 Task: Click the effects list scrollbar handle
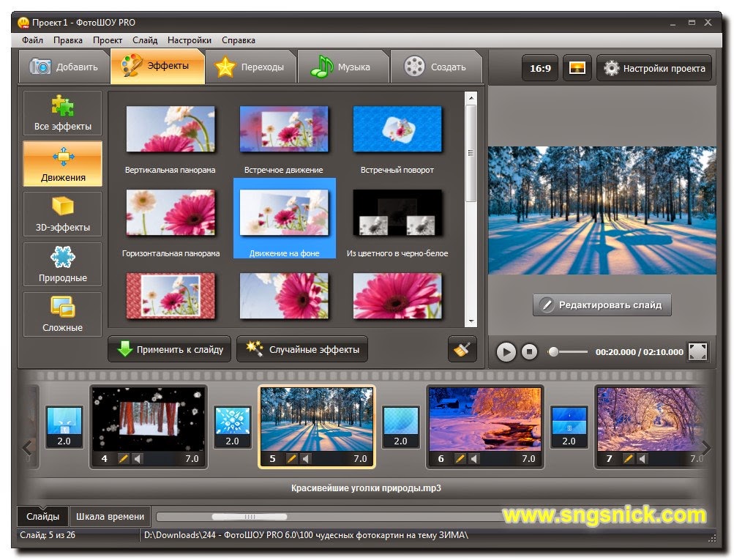471,153
